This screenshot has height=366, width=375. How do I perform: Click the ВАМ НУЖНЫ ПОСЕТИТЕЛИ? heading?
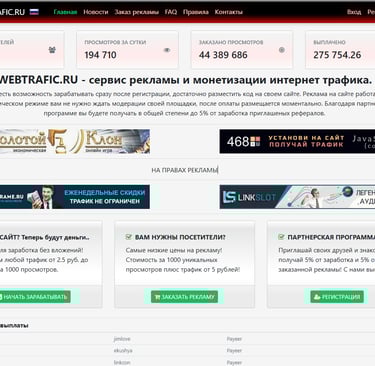(x=180, y=237)
